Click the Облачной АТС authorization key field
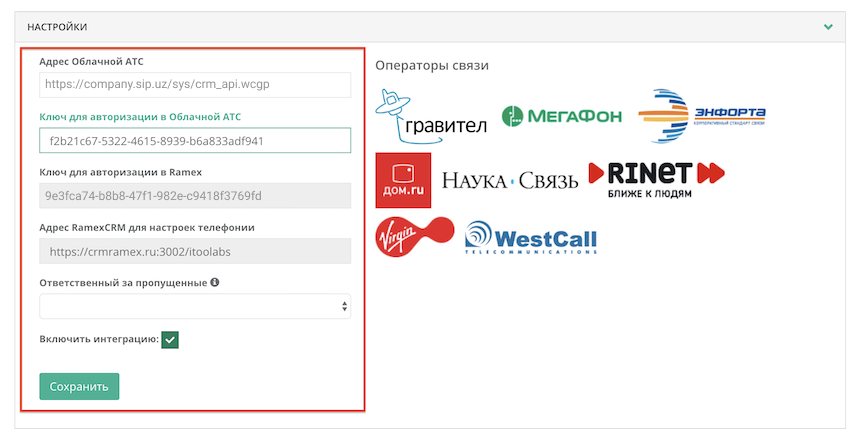850x429 pixels. (195, 141)
